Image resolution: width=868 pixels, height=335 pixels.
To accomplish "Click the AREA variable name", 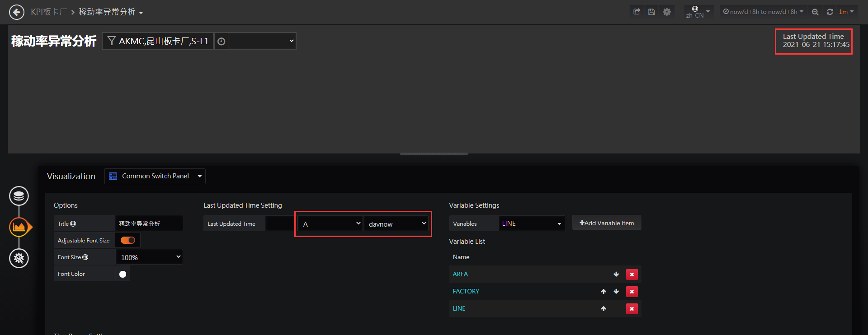I will [x=460, y=274].
